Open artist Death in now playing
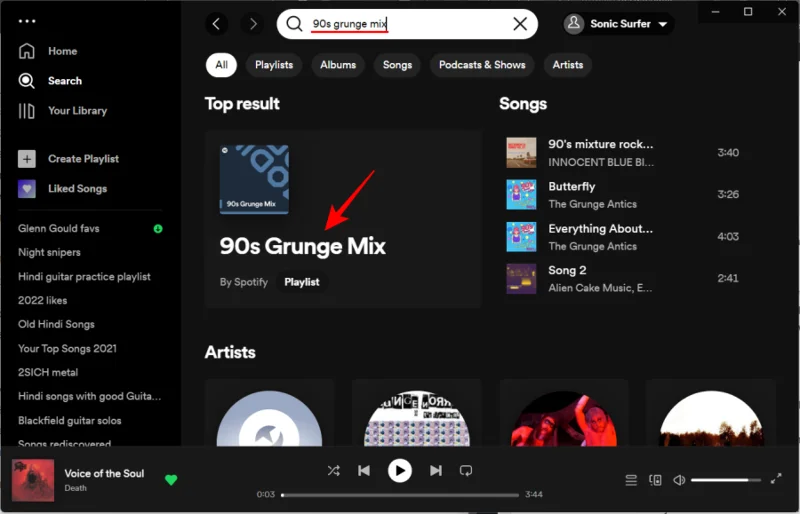Screen dimensions: 800x514 point(76,488)
